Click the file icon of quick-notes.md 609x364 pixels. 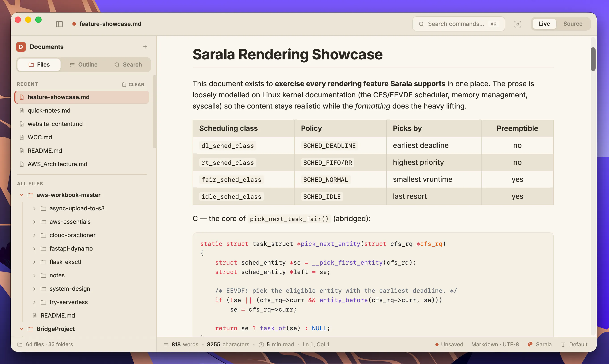coord(22,111)
